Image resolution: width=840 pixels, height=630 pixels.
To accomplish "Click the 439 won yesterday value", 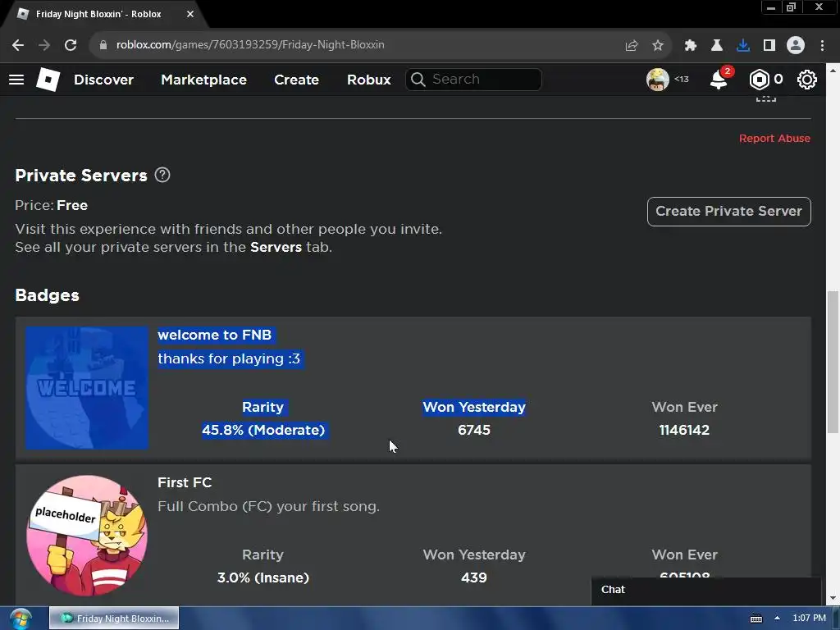I will tap(473, 578).
